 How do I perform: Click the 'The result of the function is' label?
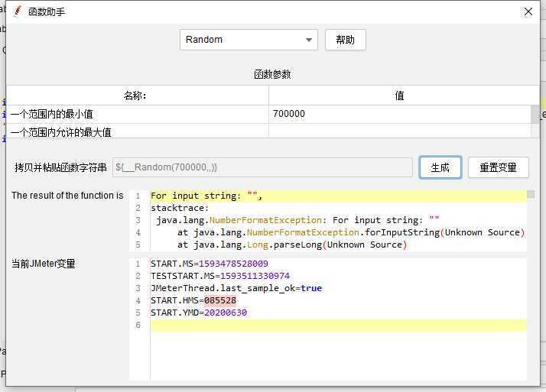point(67,196)
